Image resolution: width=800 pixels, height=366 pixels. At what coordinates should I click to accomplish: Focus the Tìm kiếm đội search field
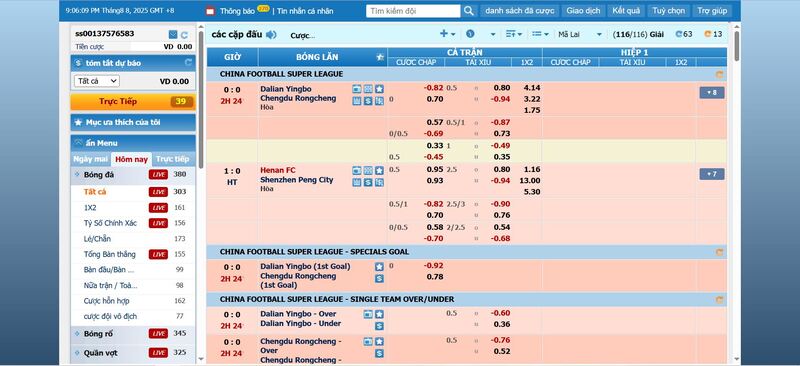413,11
